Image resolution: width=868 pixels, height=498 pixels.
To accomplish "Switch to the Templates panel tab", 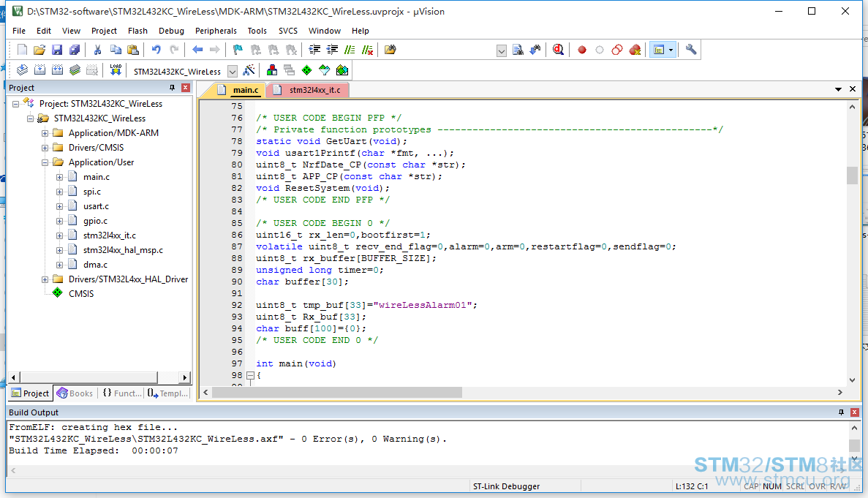I will coord(167,393).
